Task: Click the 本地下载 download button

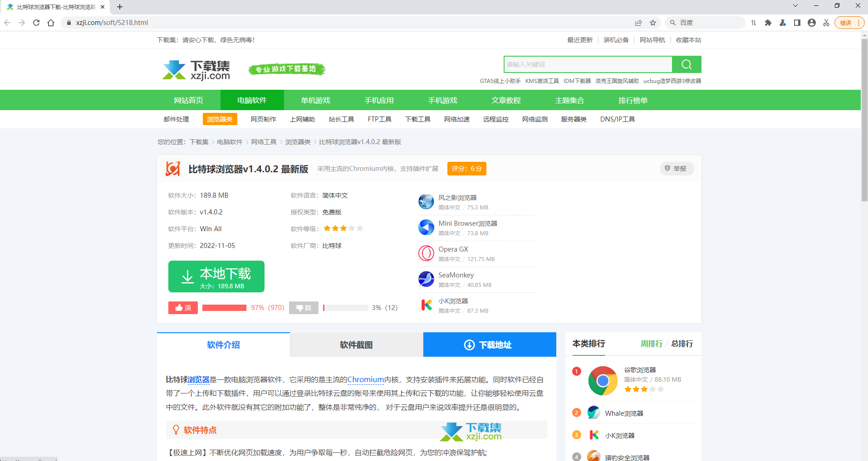Action: coord(216,277)
